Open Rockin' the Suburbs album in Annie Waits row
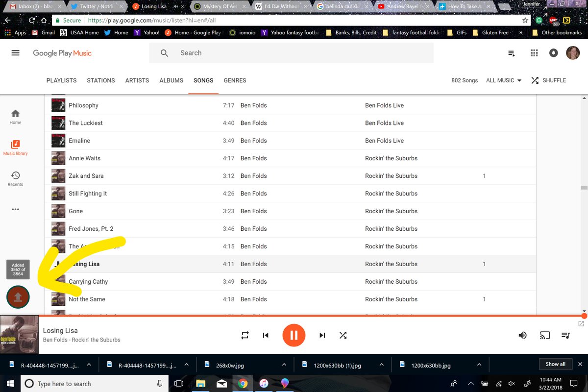This screenshot has height=392, width=588. pos(391,158)
